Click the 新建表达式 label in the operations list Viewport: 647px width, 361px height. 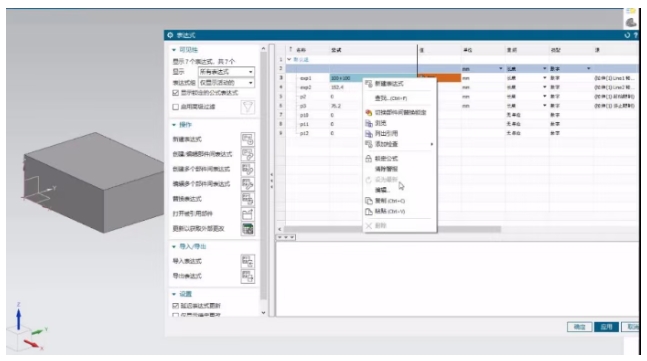coord(187,139)
